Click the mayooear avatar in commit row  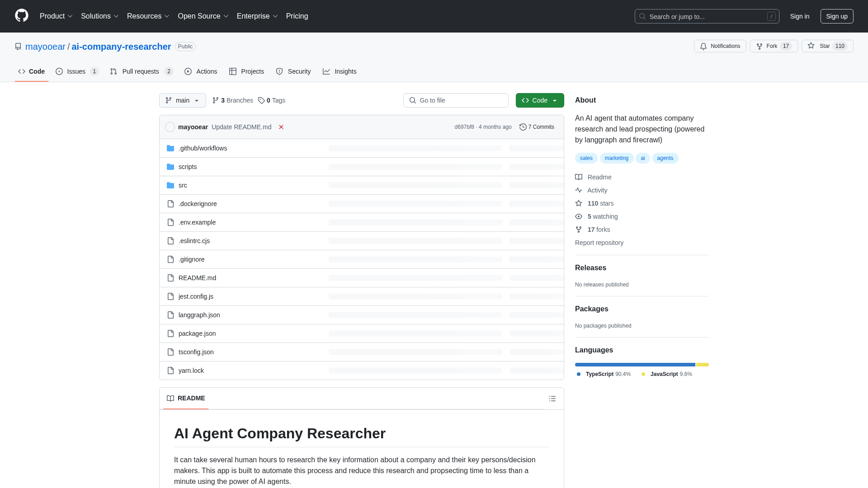(x=170, y=127)
